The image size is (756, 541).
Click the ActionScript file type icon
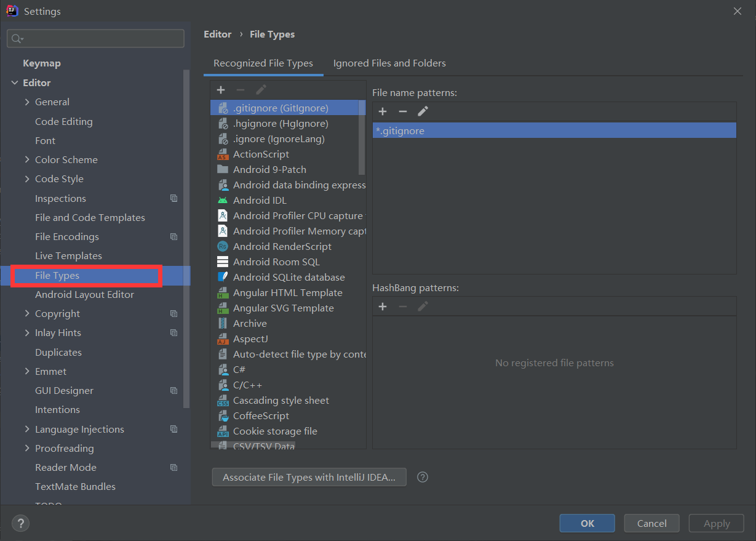point(223,154)
